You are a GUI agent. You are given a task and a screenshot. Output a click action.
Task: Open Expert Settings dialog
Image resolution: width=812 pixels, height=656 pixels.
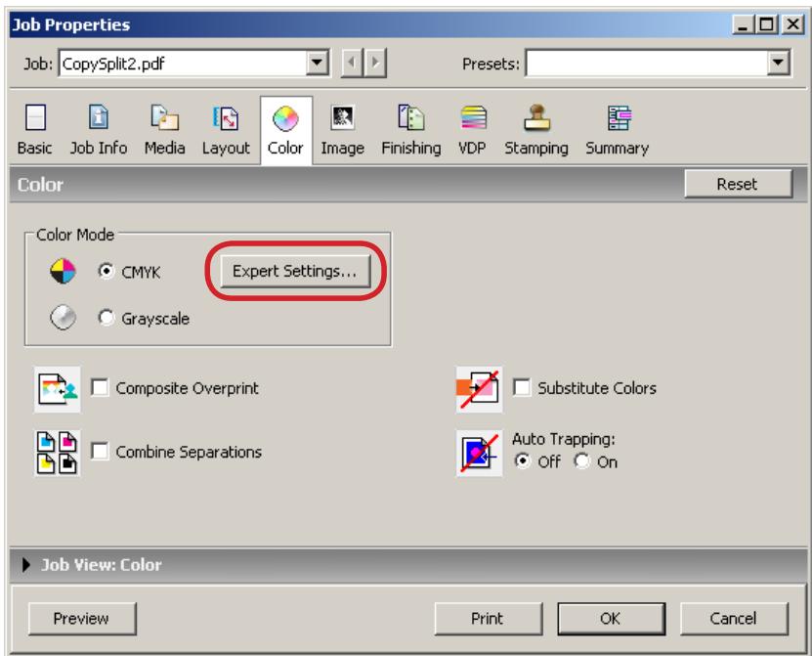click(295, 271)
